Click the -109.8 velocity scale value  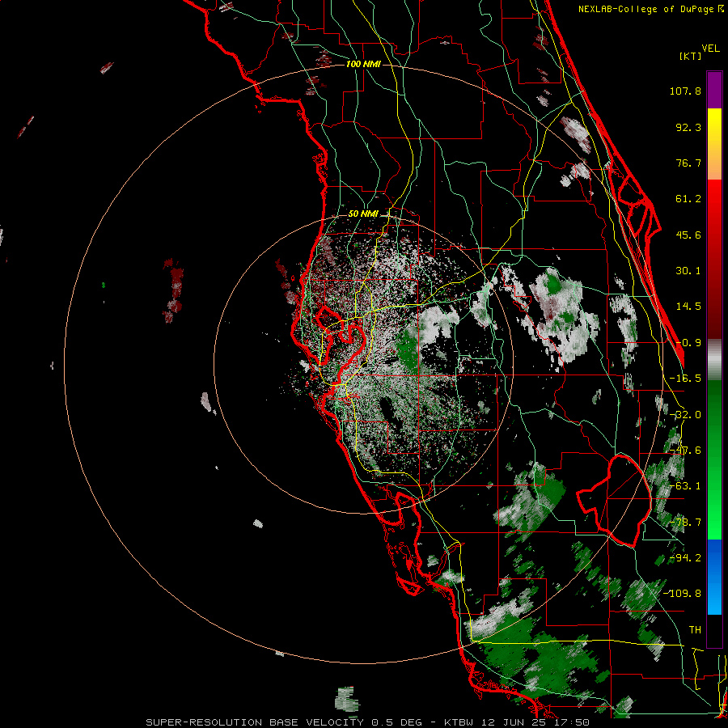683,594
